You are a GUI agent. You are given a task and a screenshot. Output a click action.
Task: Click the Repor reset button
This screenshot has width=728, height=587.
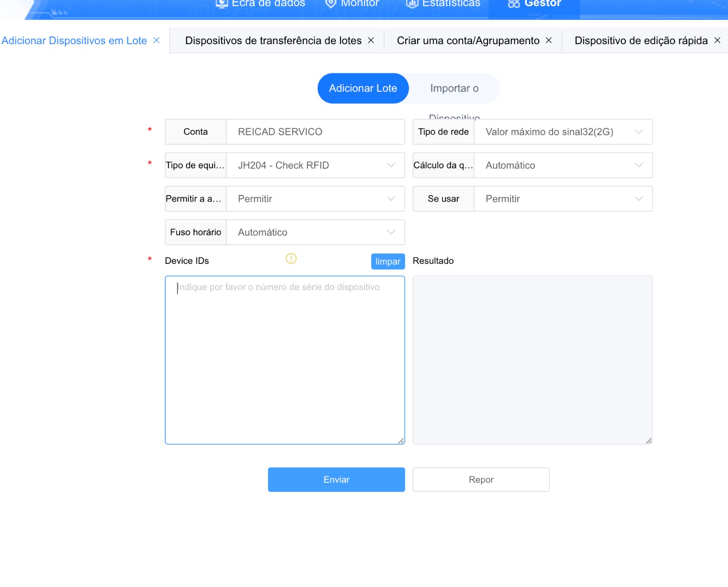pyautogui.click(x=481, y=480)
